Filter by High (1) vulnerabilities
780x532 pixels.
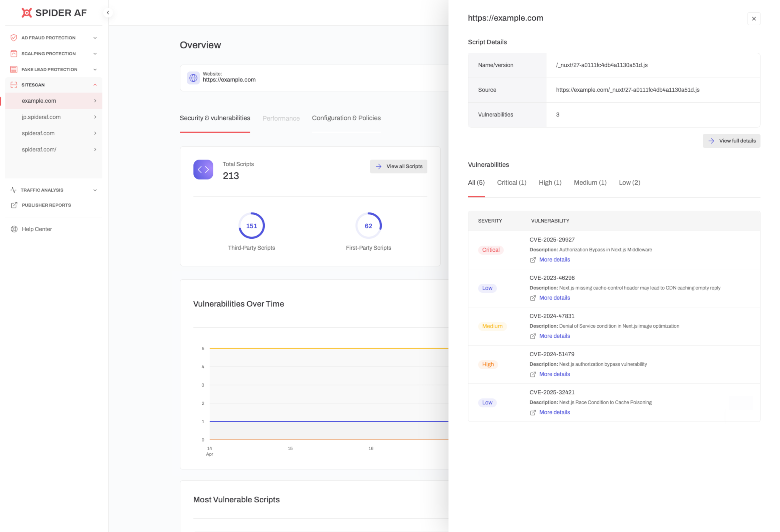[x=550, y=183]
